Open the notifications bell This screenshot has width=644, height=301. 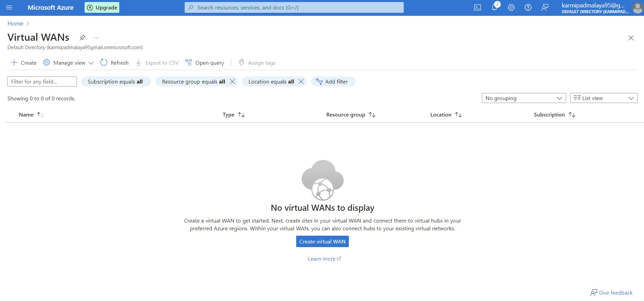coord(494,7)
